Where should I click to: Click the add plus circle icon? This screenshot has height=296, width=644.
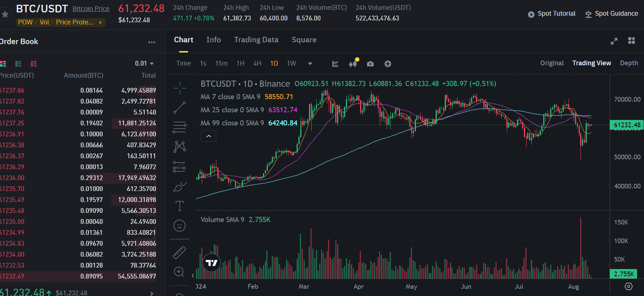click(388, 64)
